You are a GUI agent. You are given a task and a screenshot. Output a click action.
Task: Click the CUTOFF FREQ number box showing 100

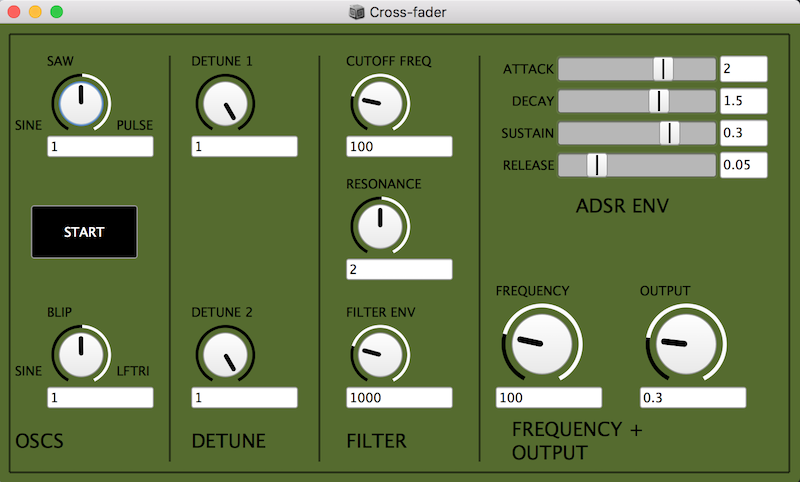click(399, 146)
